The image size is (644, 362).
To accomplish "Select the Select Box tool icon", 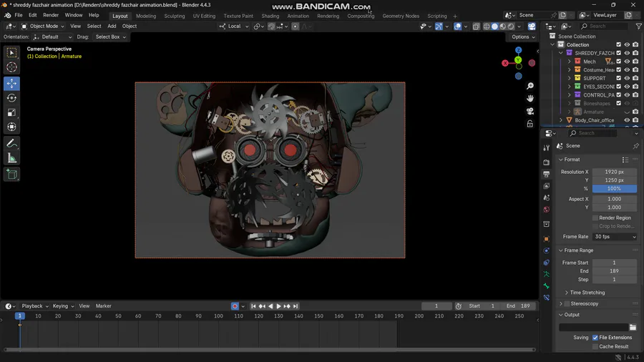I will (11, 52).
